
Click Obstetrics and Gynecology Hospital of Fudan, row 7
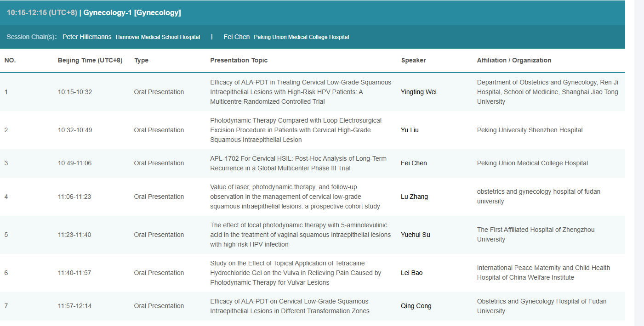(x=541, y=306)
